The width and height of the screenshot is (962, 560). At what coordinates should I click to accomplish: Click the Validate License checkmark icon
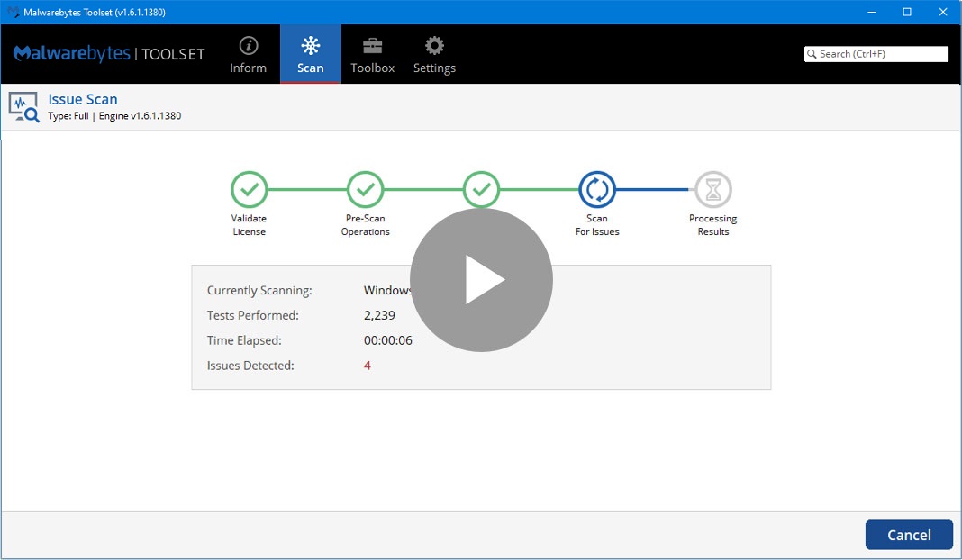coord(249,190)
